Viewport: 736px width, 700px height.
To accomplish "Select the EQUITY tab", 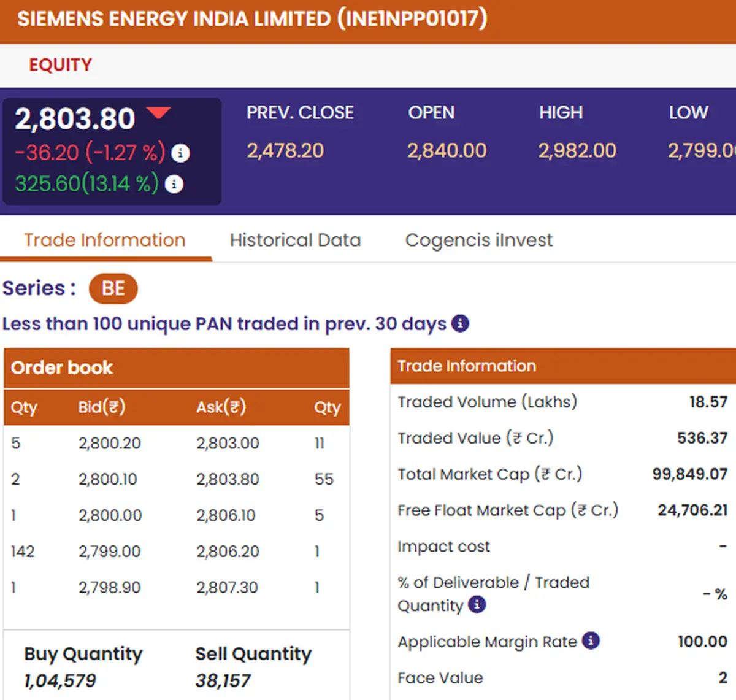I will point(61,64).
